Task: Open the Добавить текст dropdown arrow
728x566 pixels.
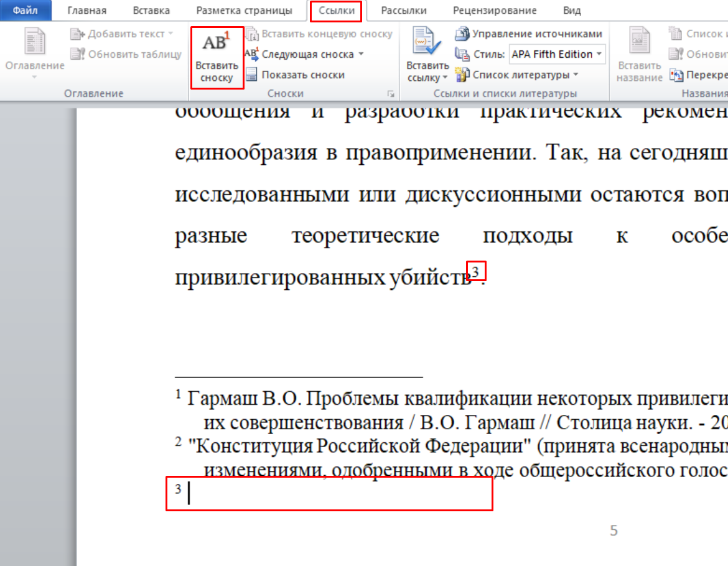Action: point(171,34)
